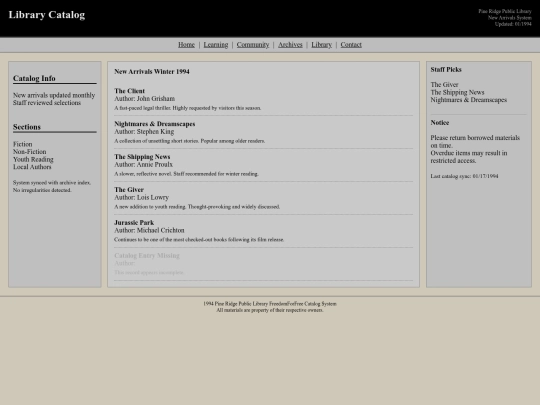The image size is (540, 405).
Task: Select the Catalog Info heading
Action: 34,78
